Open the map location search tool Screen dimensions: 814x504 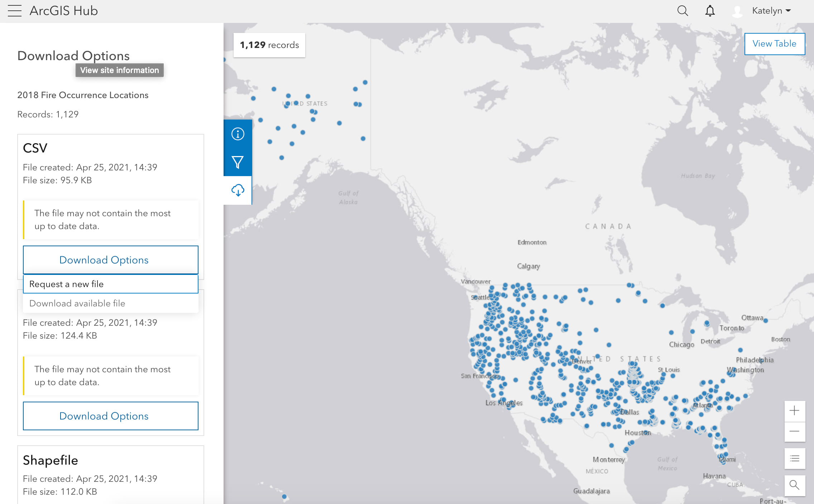(x=794, y=485)
